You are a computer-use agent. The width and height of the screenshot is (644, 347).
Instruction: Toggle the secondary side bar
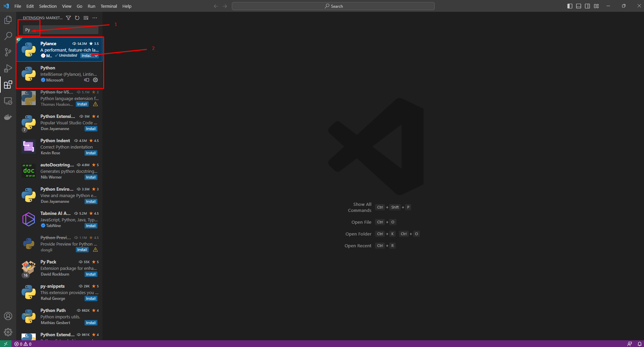pos(587,6)
